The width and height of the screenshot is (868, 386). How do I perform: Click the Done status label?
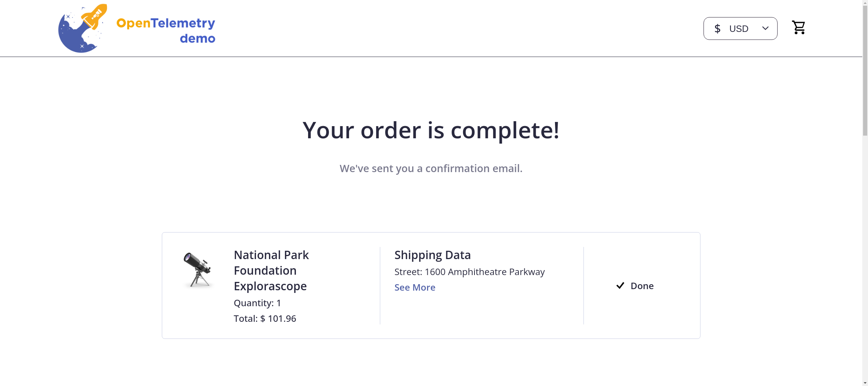coord(642,286)
